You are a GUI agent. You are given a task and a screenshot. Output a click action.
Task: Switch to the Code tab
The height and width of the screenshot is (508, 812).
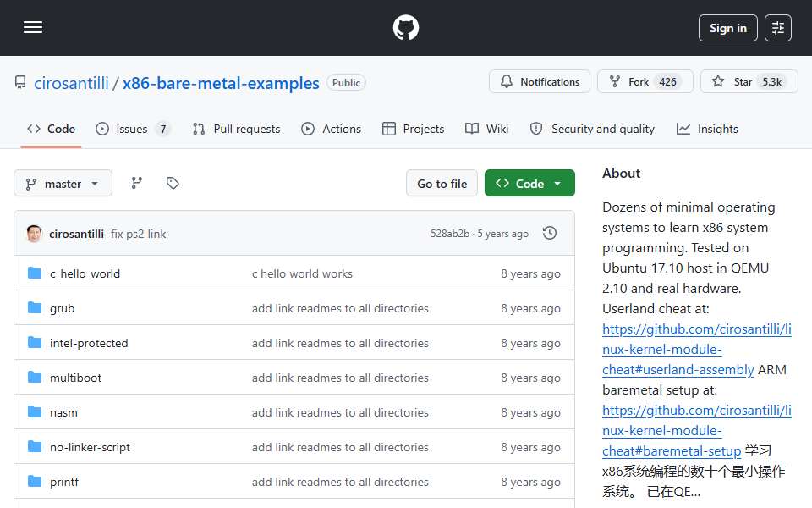pos(51,129)
